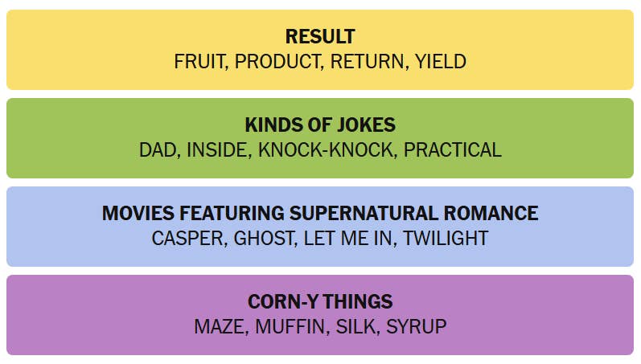Click the word TWILIGHT in blue row
This screenshot has height=364, width=641.
(x=446, y=239)
